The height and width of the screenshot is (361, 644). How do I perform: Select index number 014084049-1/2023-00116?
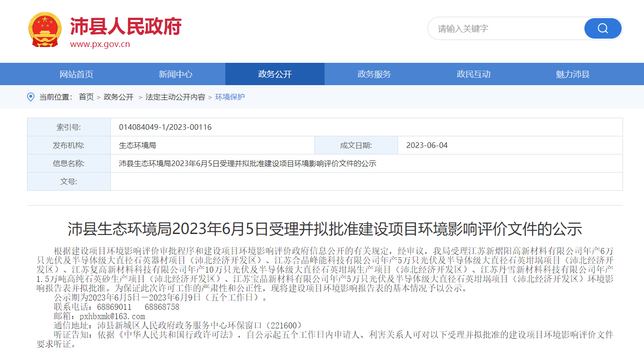tap(165, 127)
